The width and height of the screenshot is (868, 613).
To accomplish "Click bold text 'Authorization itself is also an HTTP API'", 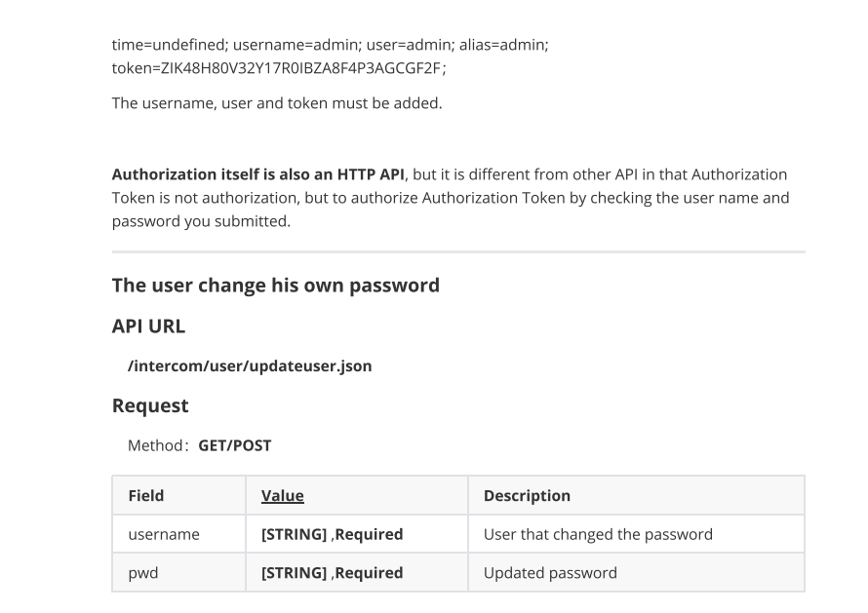I will (x=258, y=174).
